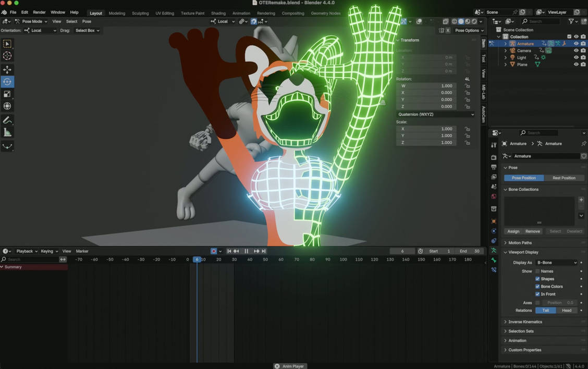Open the timeline Keying menu

coord(49,251)
